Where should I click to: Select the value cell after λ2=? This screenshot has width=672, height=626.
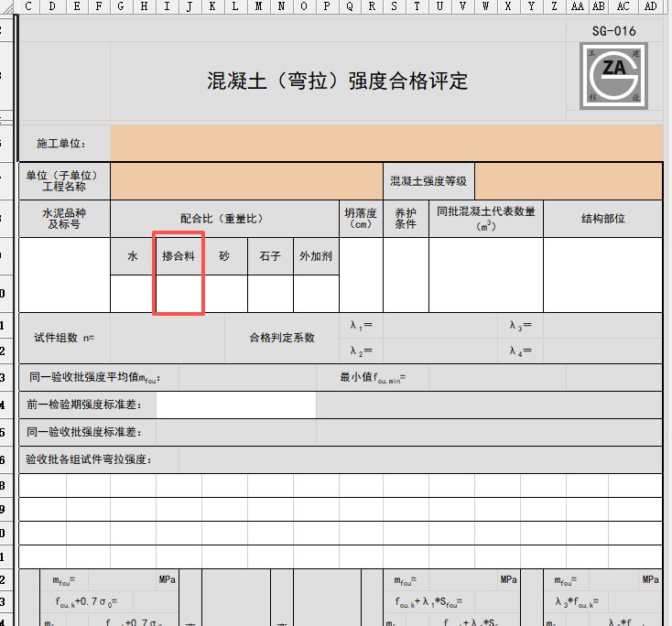coord(440,351)
